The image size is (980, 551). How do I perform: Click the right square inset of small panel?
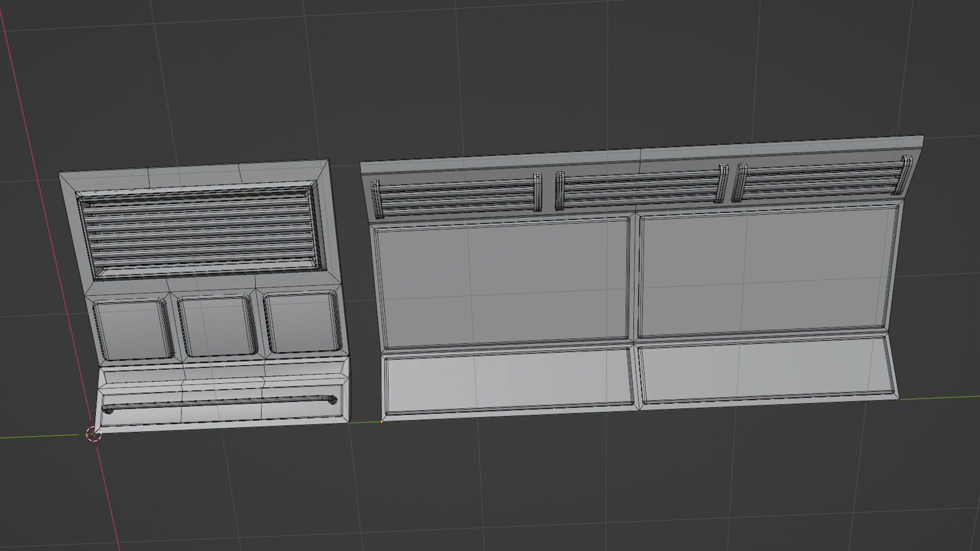click(x=303, y=321)
